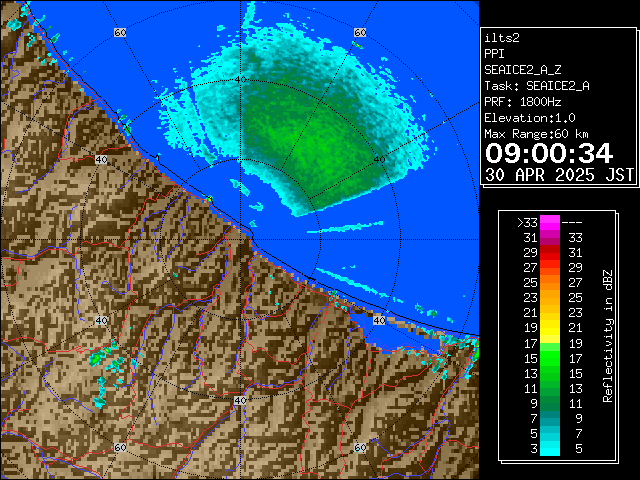Pick the red swatch beside legend 29
Viewport: 640px width, 480px height.
pyautogui.click(x=550, y=253)
